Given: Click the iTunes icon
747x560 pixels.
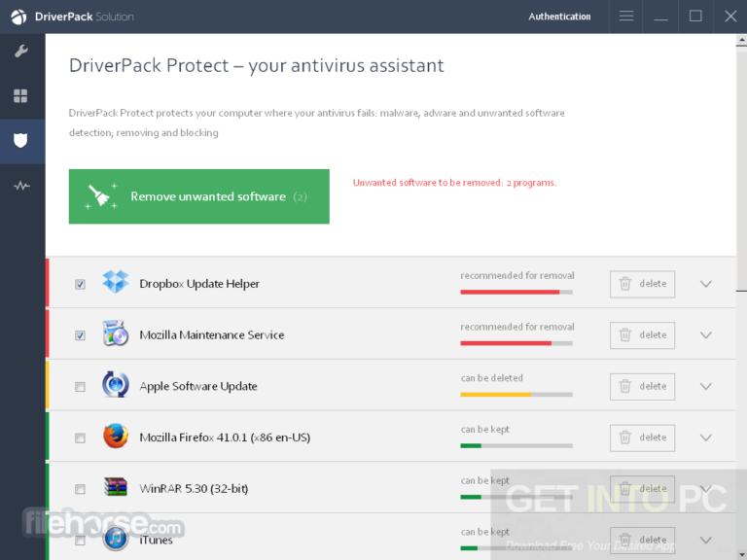Looking at the screenshot, I should coord(116,538).
